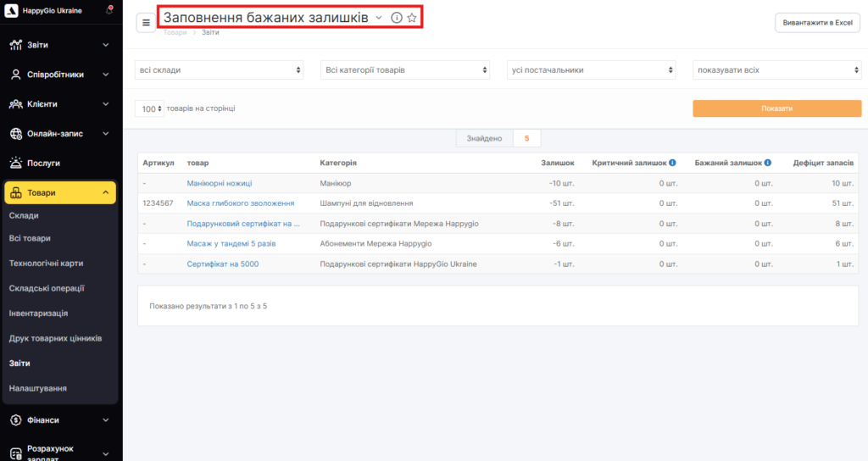Image resolution: width=868 pixels, height=461 pixels.
Task: Click info icon next to Критичний залишок
Action: click(672, 163)
